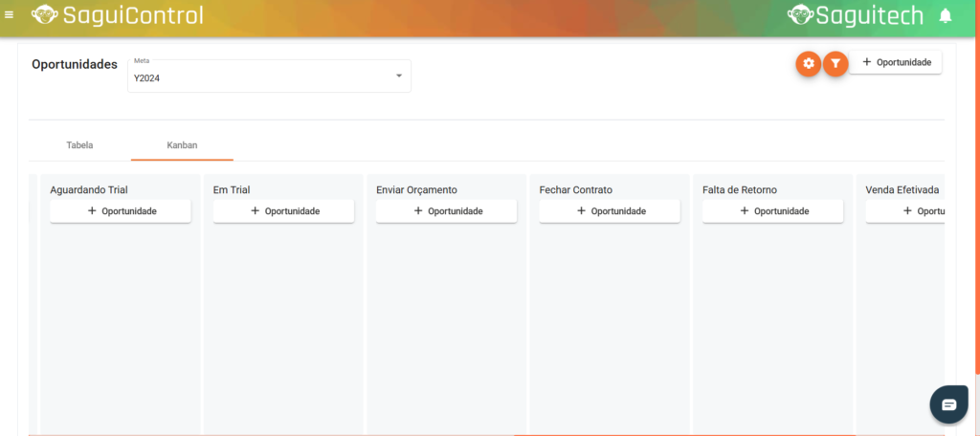Open settings with the orange gear button
Screen dimensions: 980x436
[809, 64]
